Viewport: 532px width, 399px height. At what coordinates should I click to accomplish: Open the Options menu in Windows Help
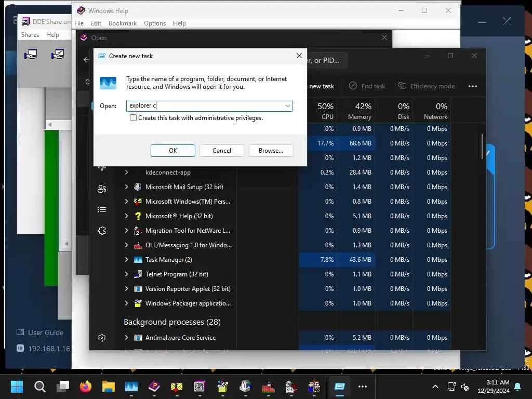[155, 23]
